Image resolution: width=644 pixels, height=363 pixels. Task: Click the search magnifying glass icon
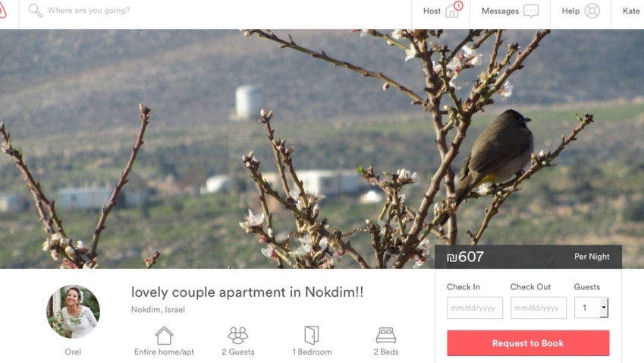click(36, 11)
